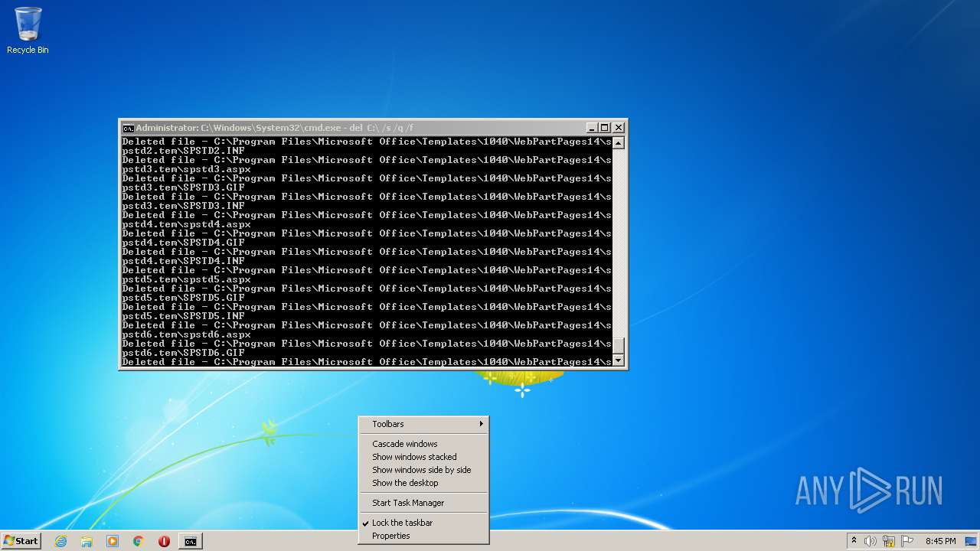The width and height of the screenshot is (980, 551).
Task: Click the line 'pstd3.tem\SPSTD3.GIF'
Action: 184,187
